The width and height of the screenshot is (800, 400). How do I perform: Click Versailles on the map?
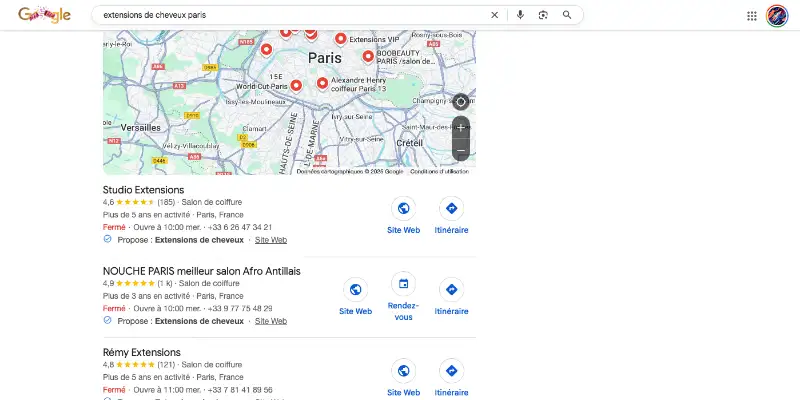[x=140, y=128]
